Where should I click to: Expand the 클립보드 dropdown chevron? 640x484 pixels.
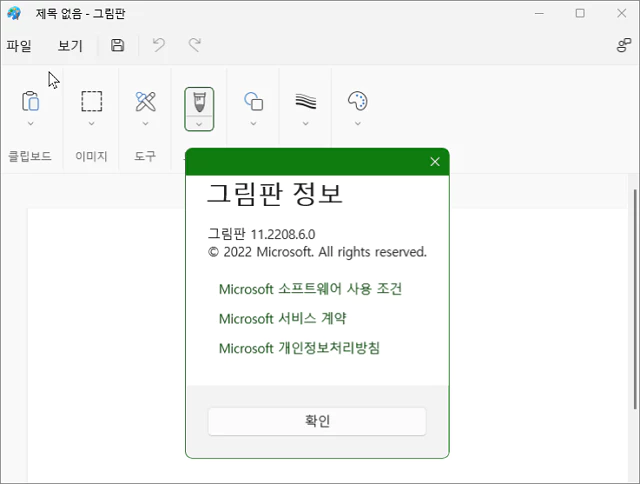click(31, 123)
